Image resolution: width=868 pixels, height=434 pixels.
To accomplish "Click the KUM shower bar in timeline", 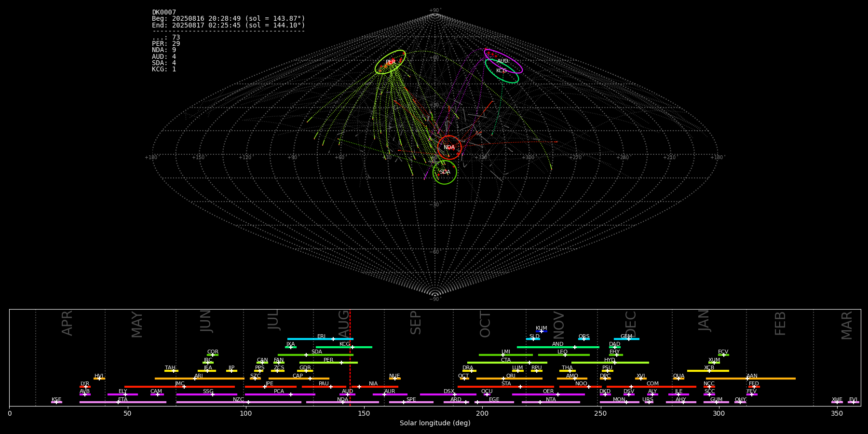I will click(542, 331).
